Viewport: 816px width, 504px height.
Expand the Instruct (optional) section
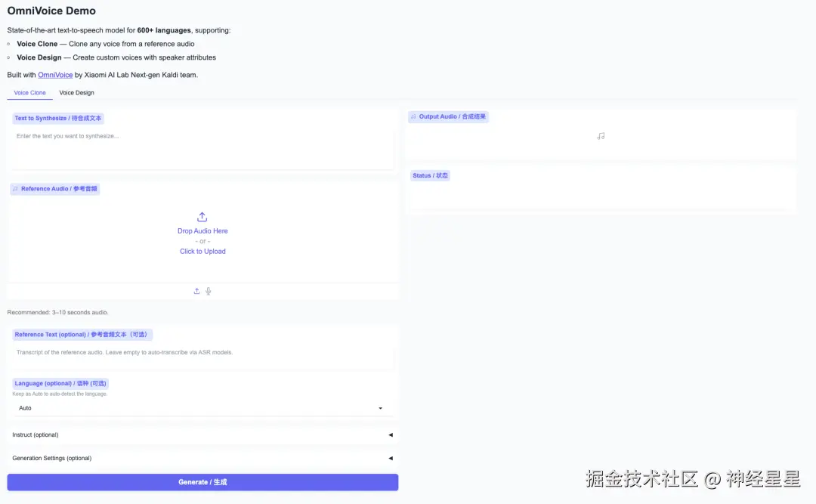coord(202,434)
